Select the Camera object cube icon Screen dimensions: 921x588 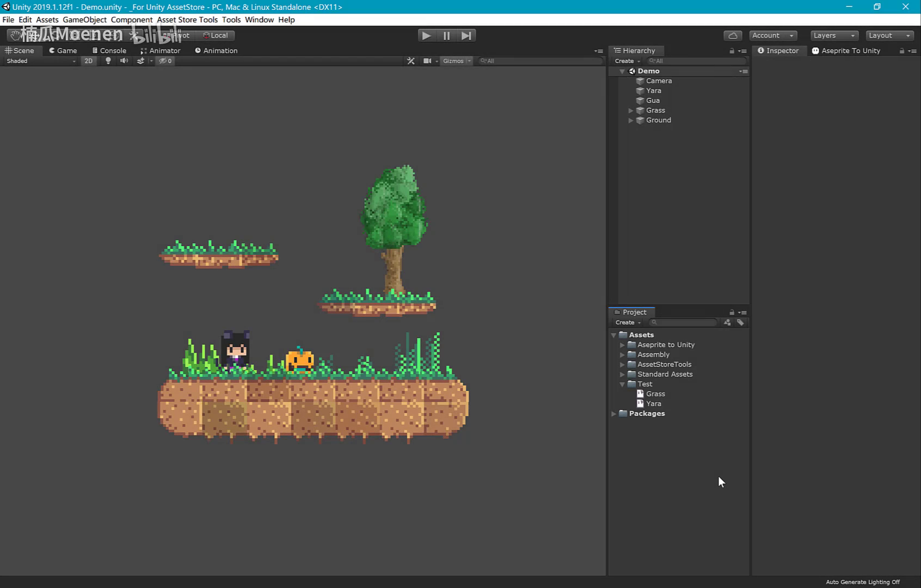(x=640, y=81)
